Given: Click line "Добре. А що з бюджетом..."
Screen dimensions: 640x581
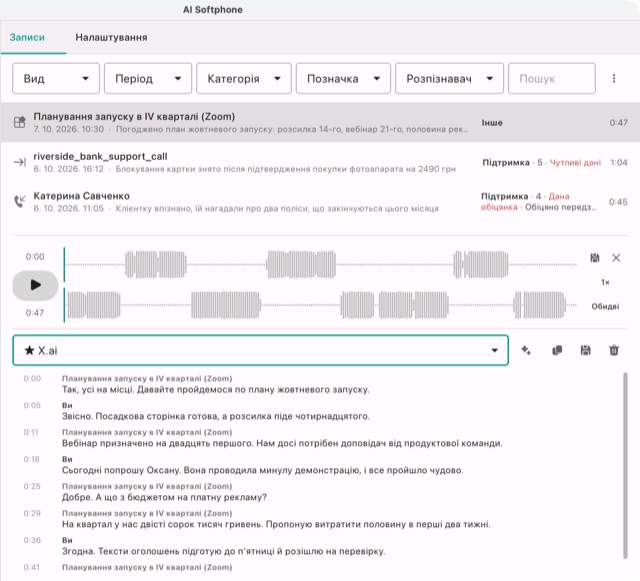Looking at the screenshot, I should pos(164,497).
